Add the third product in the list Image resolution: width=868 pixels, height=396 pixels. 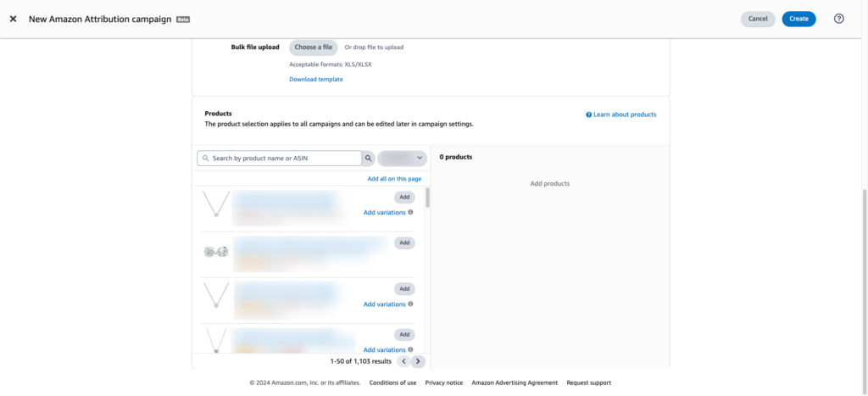[404, 288]
